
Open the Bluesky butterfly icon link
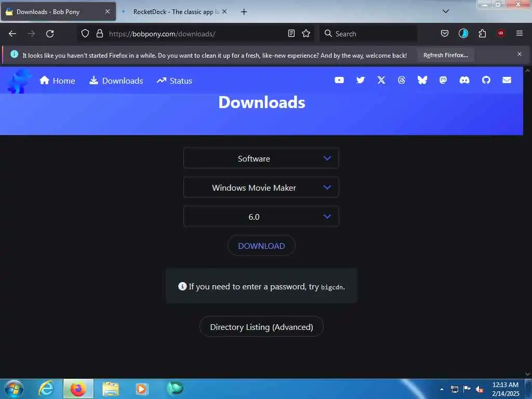(422, 80)
